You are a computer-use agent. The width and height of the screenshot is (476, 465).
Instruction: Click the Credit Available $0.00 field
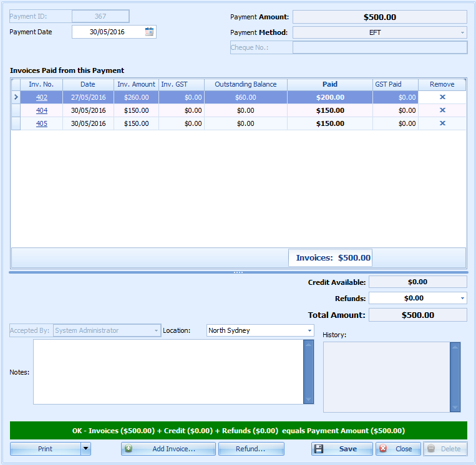[x=418, y=282]
